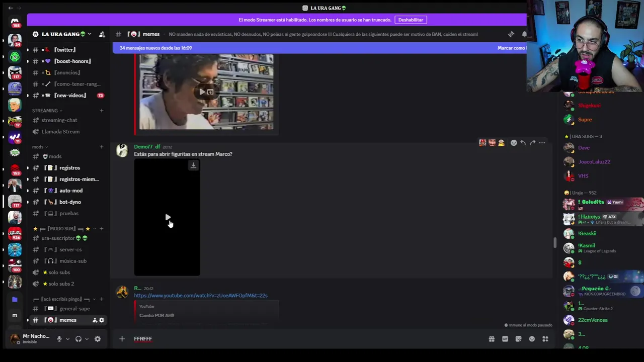
Task: Focus the message input with FFRFFF
Action: tap(307, 339)
